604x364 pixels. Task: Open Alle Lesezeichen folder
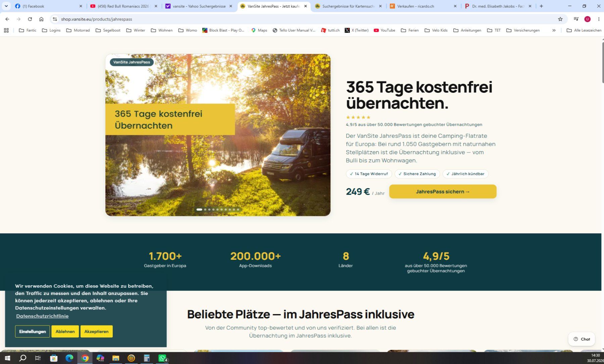(584, 30)
